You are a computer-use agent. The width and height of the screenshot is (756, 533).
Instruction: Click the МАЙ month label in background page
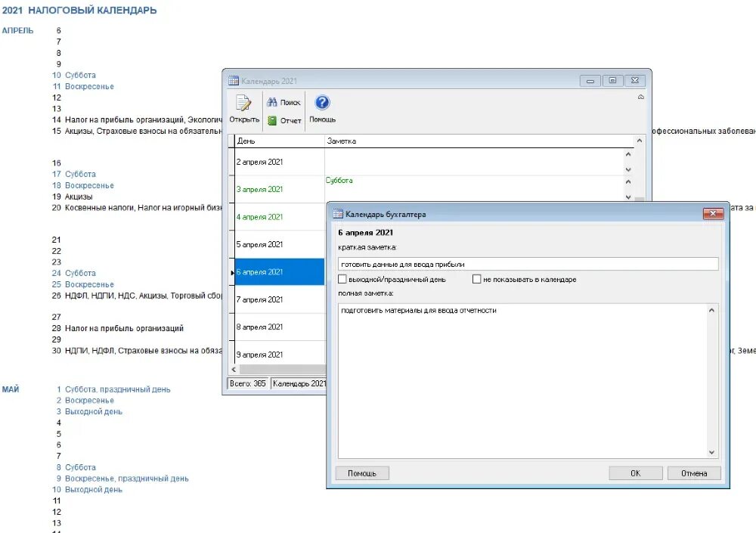(11, 389)
